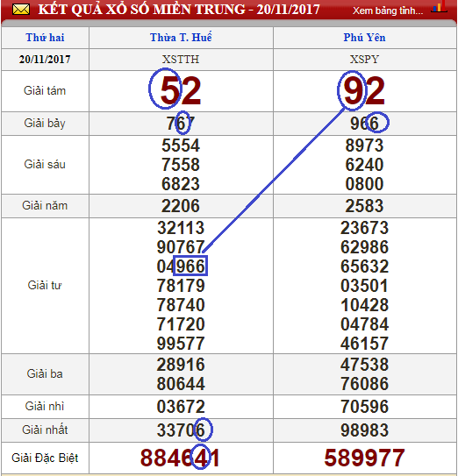Click the yellow envelope icon

[21, 10]
